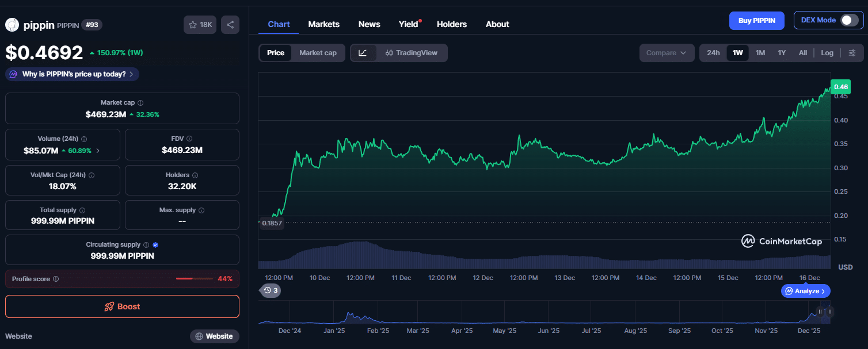
Task: Select the line chart icon
Action: (x=363, y=52)
